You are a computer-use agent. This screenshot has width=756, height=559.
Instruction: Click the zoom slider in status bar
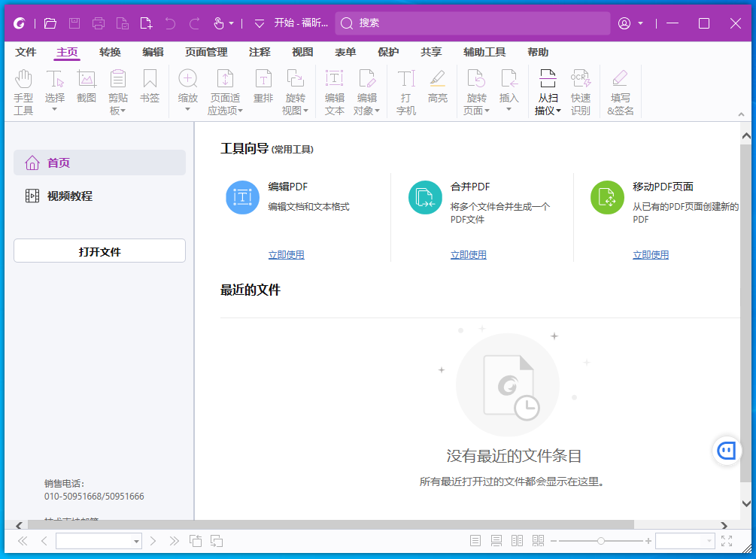(x=600, y=541)
